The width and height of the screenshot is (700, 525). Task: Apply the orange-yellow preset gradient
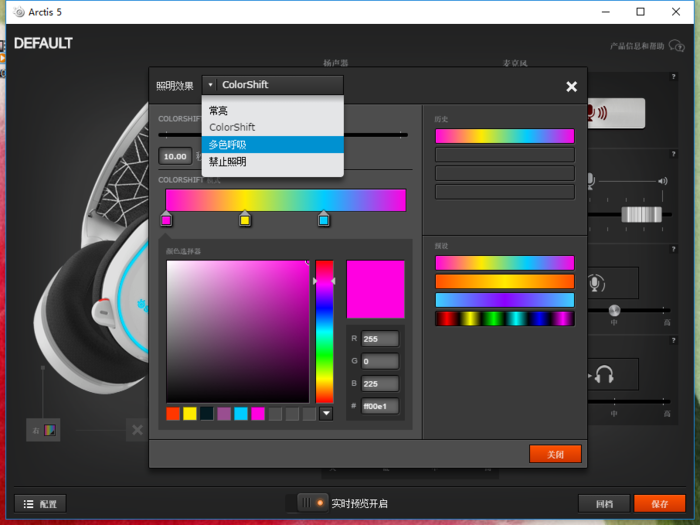point(505,281)
